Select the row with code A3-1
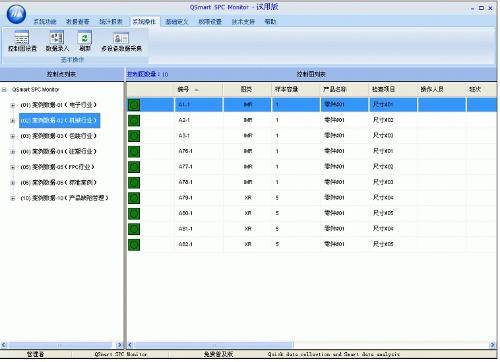The height and width of the screenshot is (362, 500). click(x=312, y=136)
